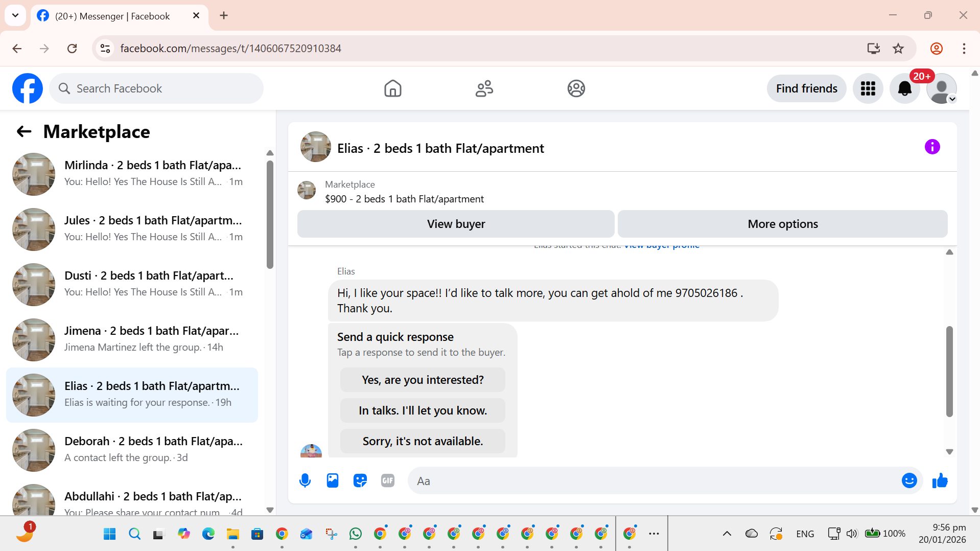Click the conversation list scrollbar thumb
The image size is (980, 551).
[270, 214]
